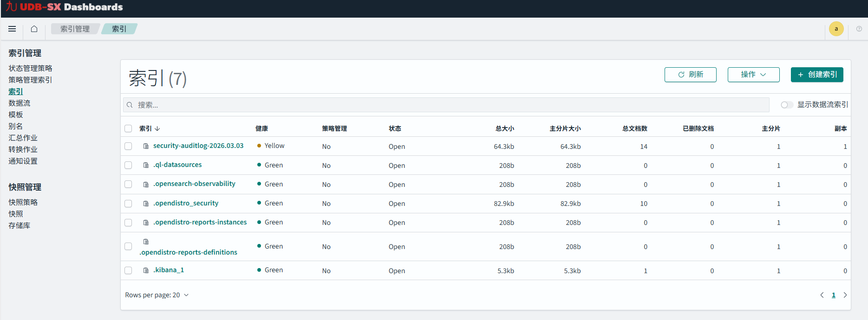
Task: Sort by 索引 column arrow
Action: click(x=157, y=128)
